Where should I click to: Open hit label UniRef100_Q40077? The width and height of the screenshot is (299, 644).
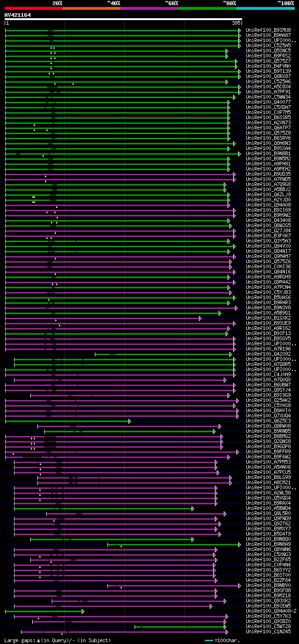tap(268, 102)
